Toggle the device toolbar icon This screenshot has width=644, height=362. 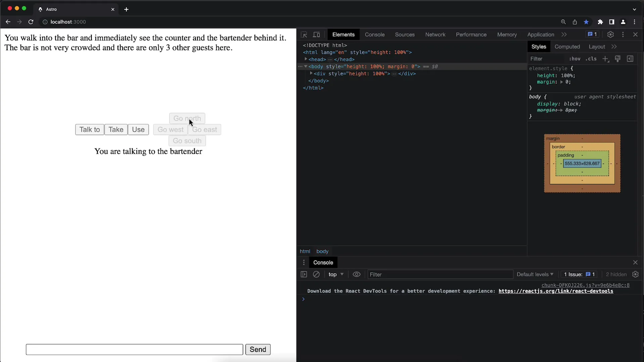[316, 35]
